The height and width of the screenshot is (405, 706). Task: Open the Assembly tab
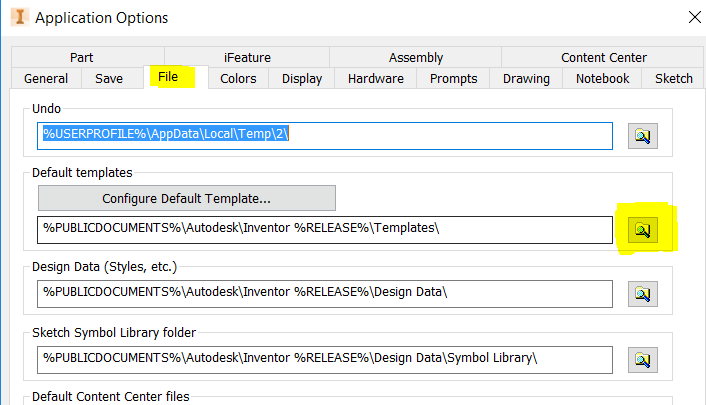(x=416, y=58)
